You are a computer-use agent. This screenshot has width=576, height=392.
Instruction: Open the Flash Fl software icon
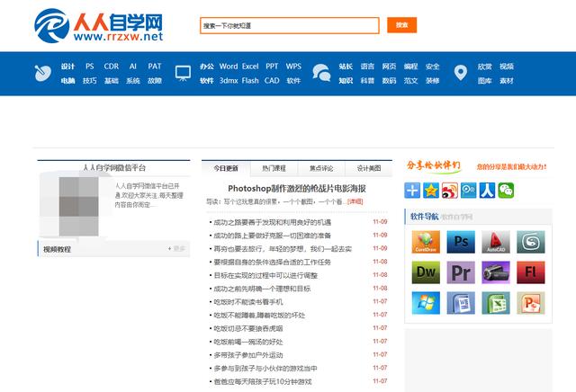pos(531,272)
